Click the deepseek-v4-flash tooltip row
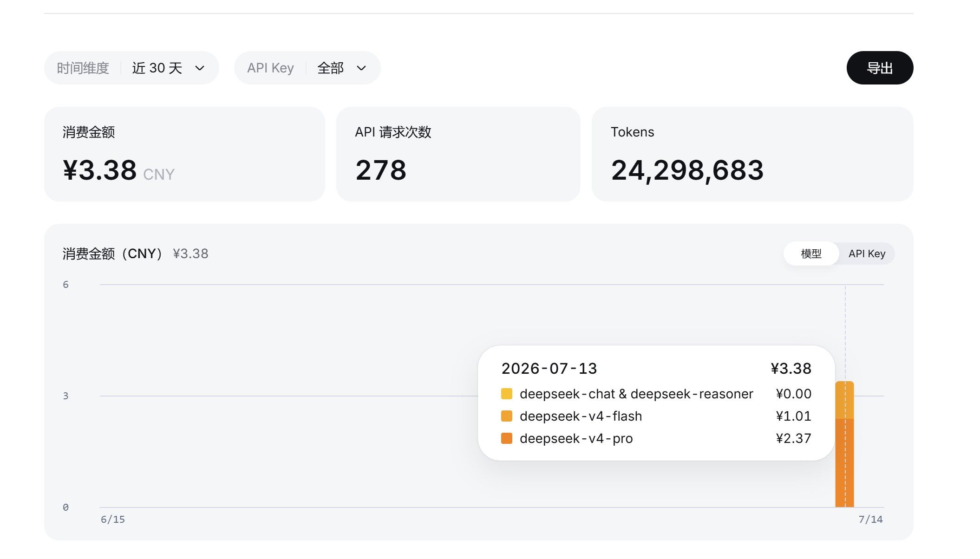 (x=656, y=416)
